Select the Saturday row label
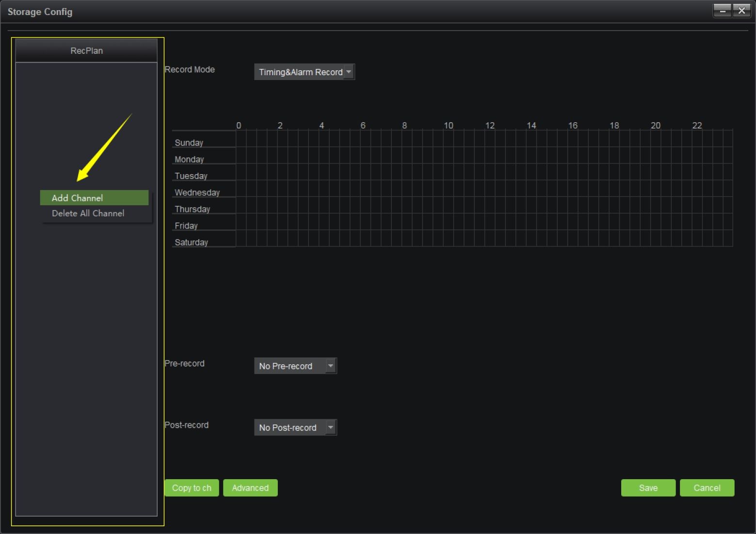 [191, 243]
